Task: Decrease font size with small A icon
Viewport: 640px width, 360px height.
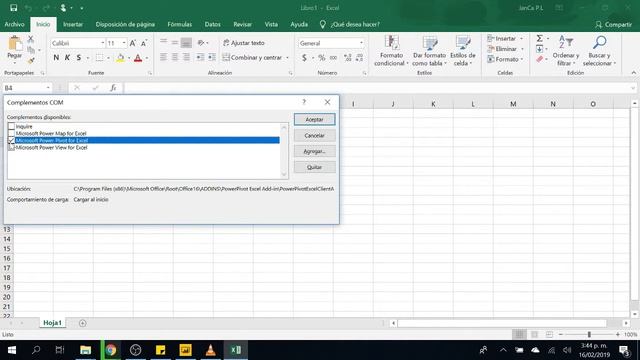Action: point(144,43)
